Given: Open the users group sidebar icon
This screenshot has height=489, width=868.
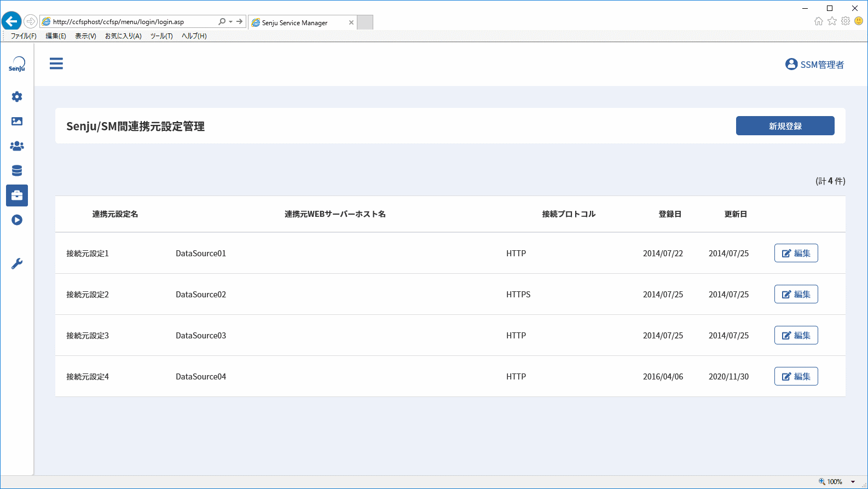Looking at the screenshot, I should click(x=17, y=146).
